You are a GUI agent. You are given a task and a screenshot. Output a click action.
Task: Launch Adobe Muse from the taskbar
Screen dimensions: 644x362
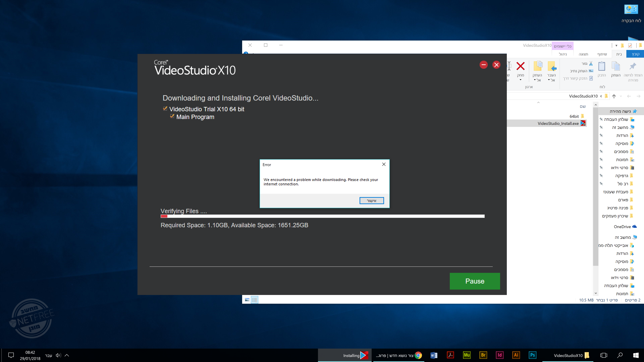pyautogui.click(x=467, y=355)
